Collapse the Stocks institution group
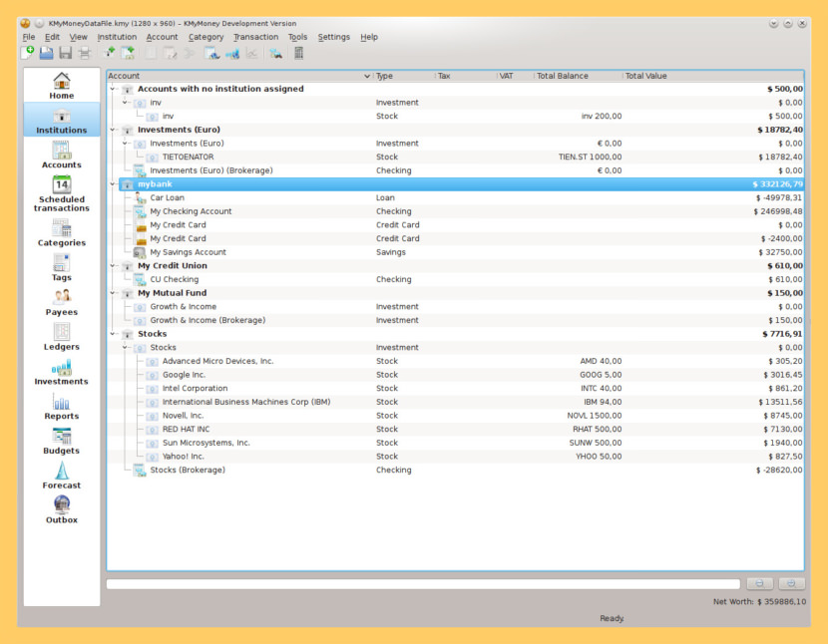Viewport: 828px width, 644px height. click(x=113, y=334)
